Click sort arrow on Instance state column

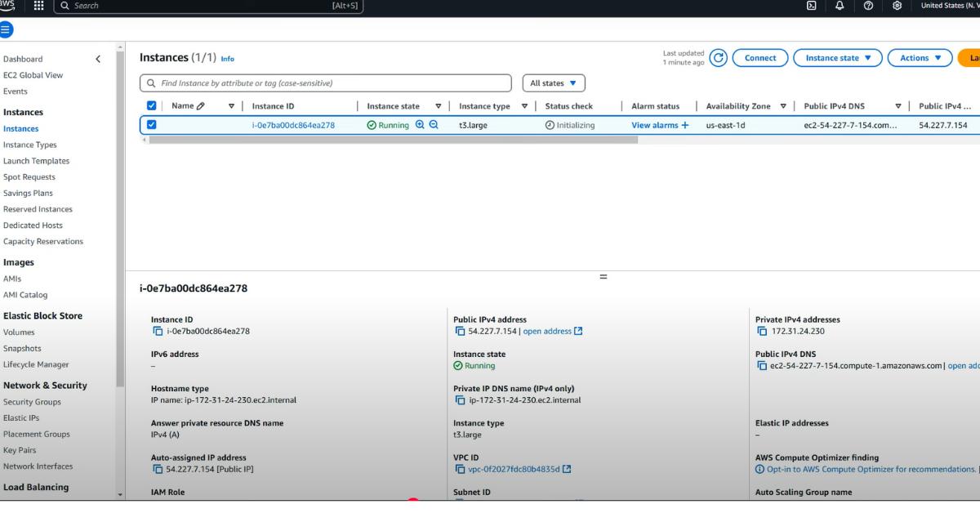pos(439,106)
